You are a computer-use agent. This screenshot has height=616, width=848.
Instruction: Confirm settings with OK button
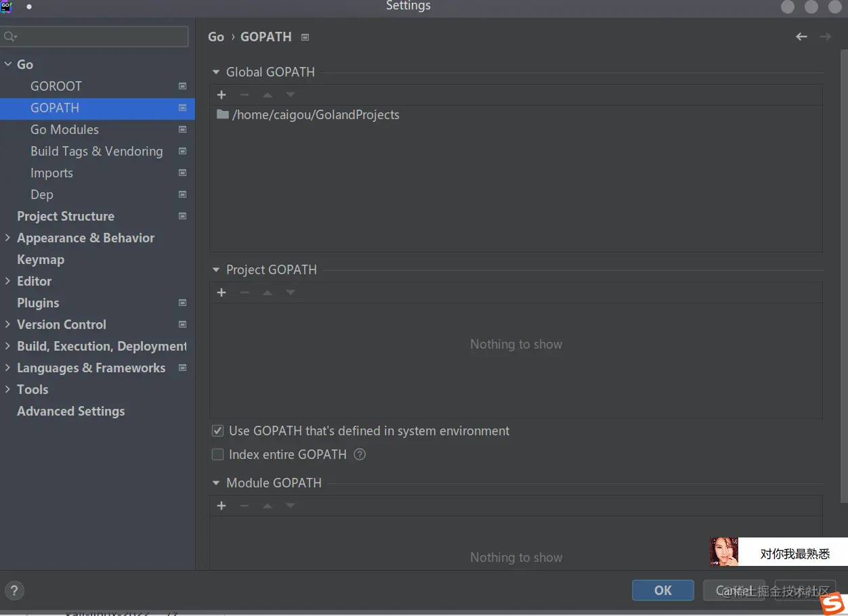[662, 590]
